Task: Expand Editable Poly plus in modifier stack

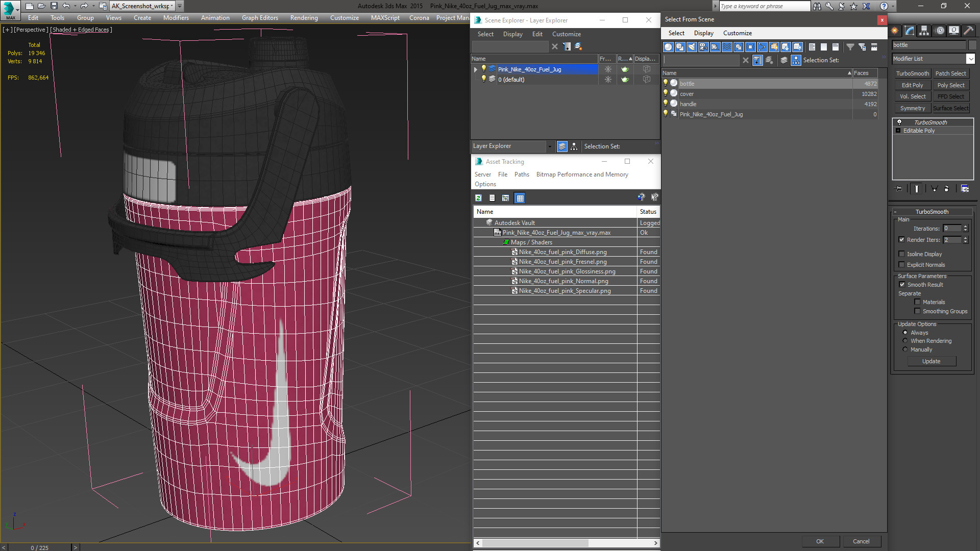Action: click(x=898, y=131)
